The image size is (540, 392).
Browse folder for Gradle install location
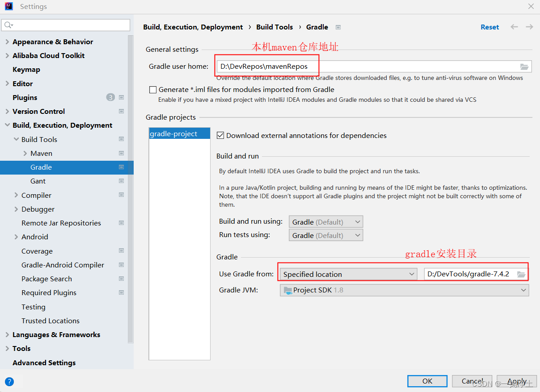click(x=521, y=274)
